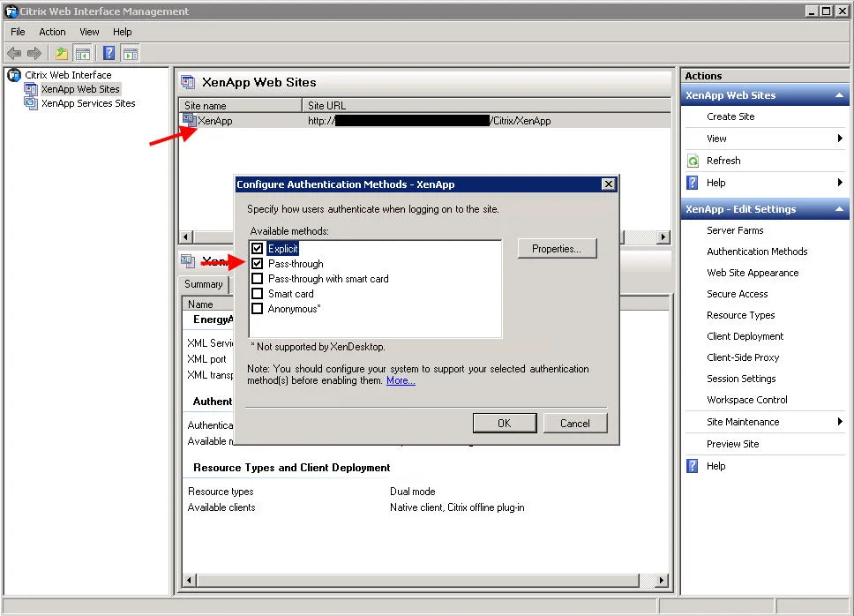The image size is (854, 616).
Task: Click Server Farms action
Action: pyautogui.click(x=735, y=230)
